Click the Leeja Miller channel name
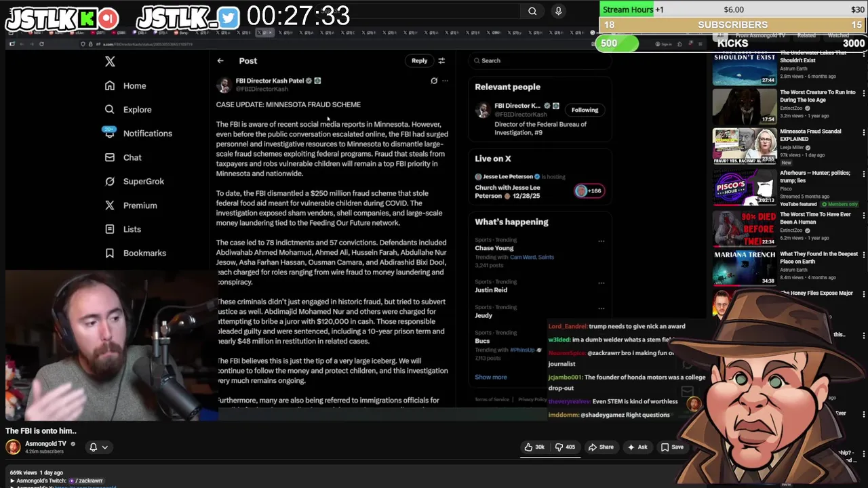 coord(791,147)
